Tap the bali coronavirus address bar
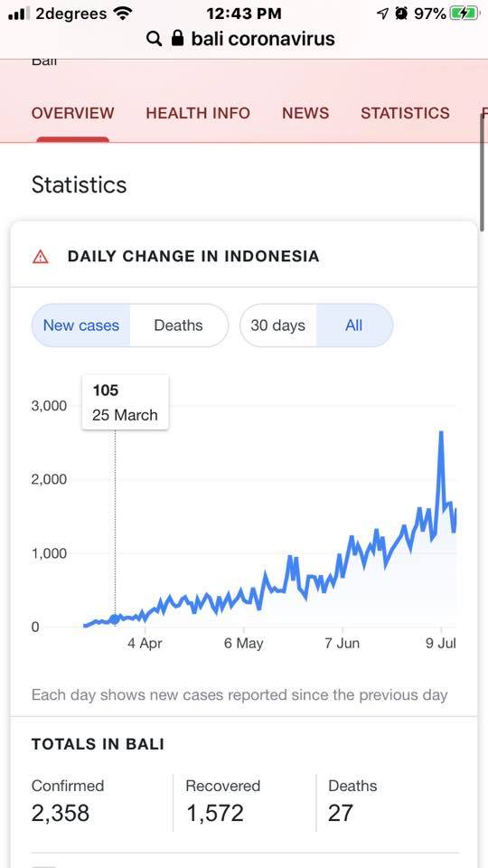Screen dimensions: 488x868 pos(241,38)
